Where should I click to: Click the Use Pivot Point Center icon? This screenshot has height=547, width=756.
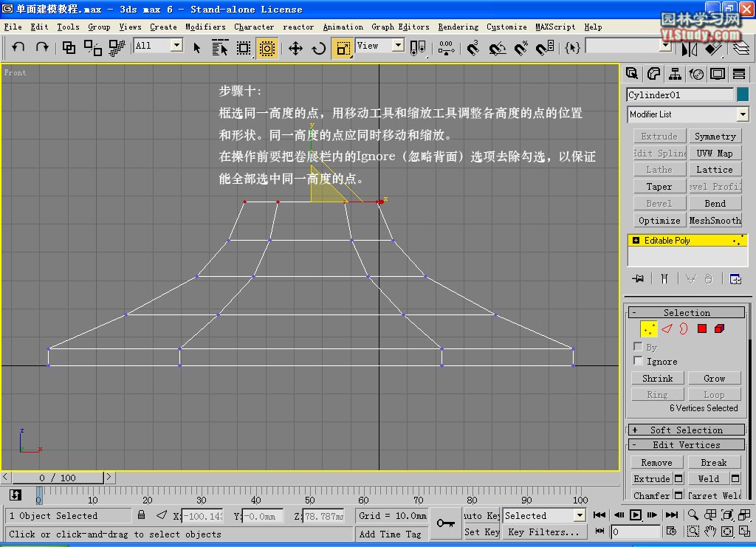417,48
